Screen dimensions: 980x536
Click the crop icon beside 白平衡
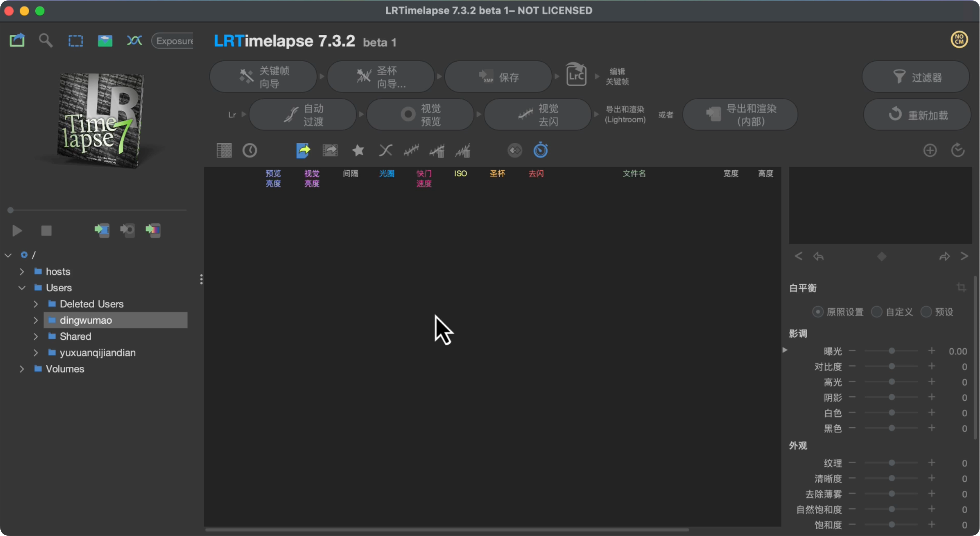(x=961, y=288)
